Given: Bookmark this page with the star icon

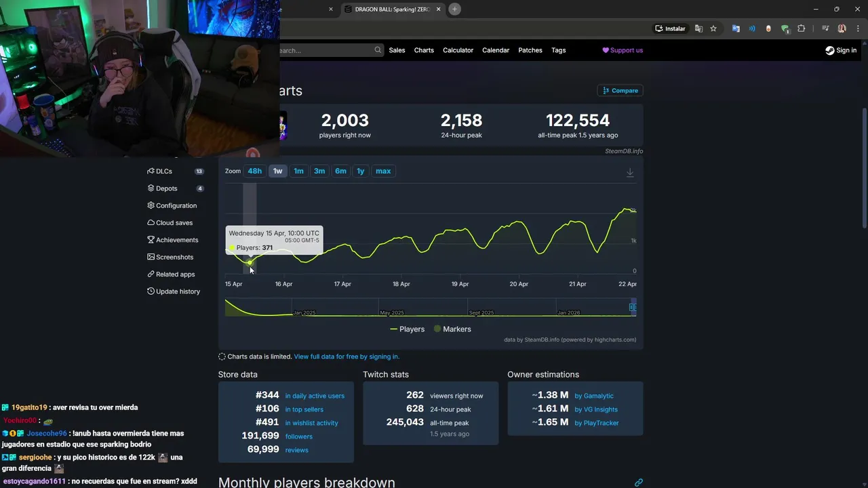Looking at the screenshot, I should point(713,28).
